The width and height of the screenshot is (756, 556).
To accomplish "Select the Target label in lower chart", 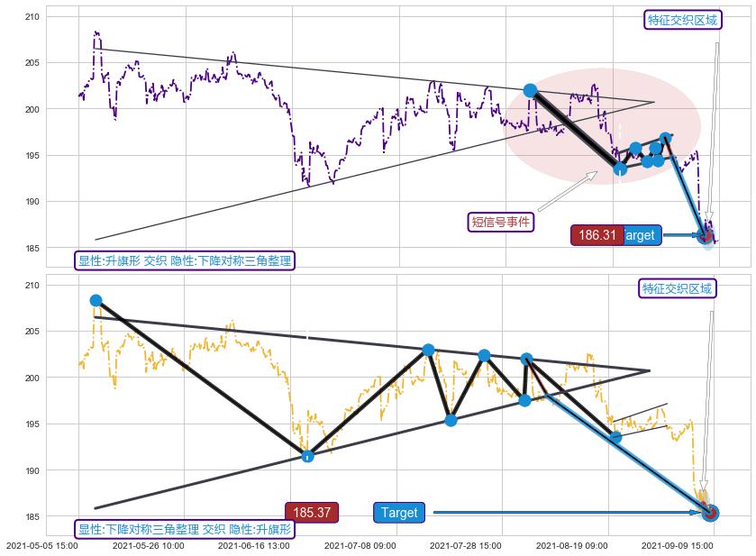I will pos(399,513).
